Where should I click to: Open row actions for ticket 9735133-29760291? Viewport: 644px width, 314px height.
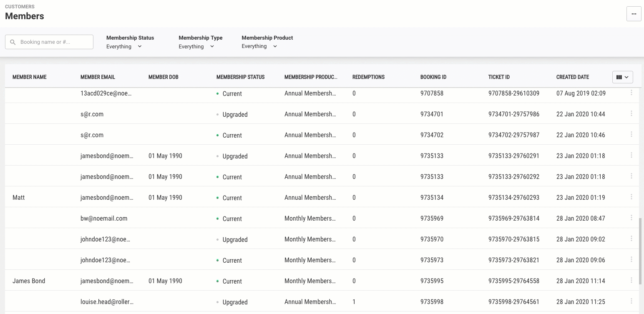point(631,155)
